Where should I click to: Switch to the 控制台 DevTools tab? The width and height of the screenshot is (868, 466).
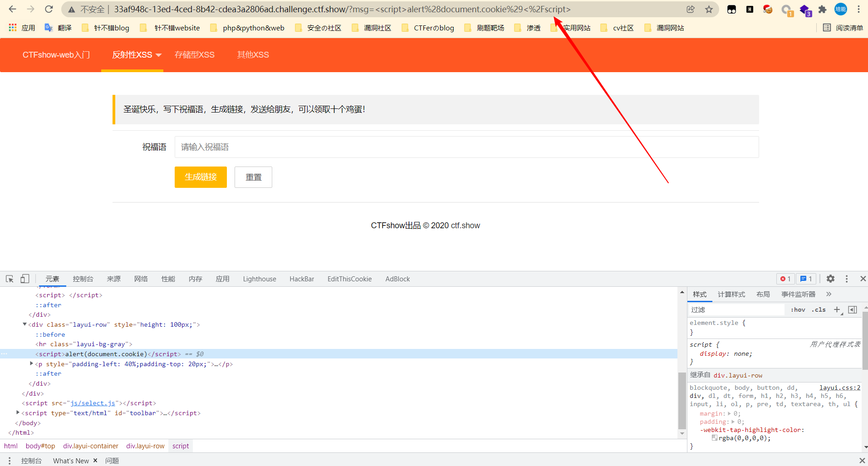(x=83, y=279)
